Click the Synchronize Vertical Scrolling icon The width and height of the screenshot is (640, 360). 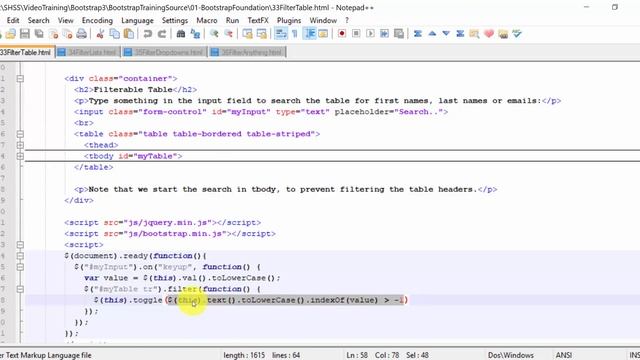click(247, 34)
